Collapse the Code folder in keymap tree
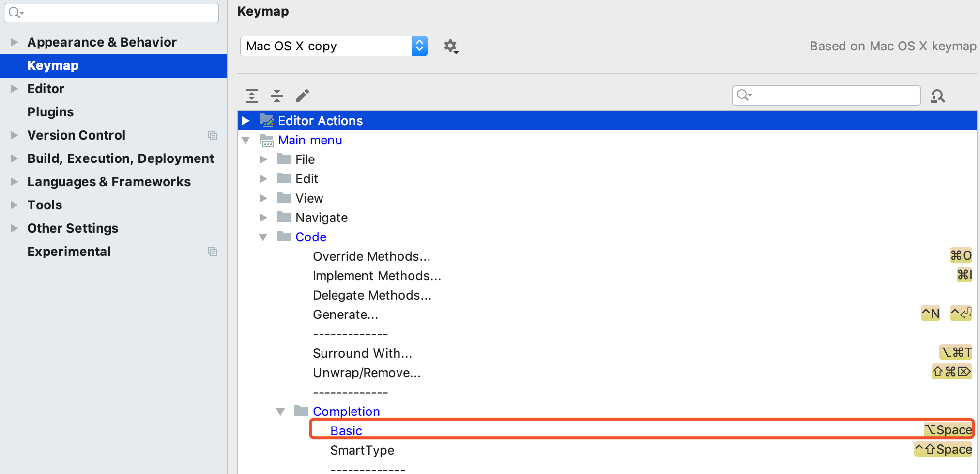The width and height of the screenshot is (980, 474). [263, 237]
